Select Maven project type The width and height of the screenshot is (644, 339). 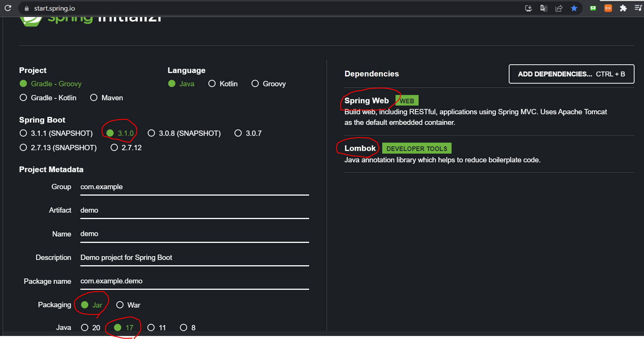pyautogui.click(x=106, y=98)
